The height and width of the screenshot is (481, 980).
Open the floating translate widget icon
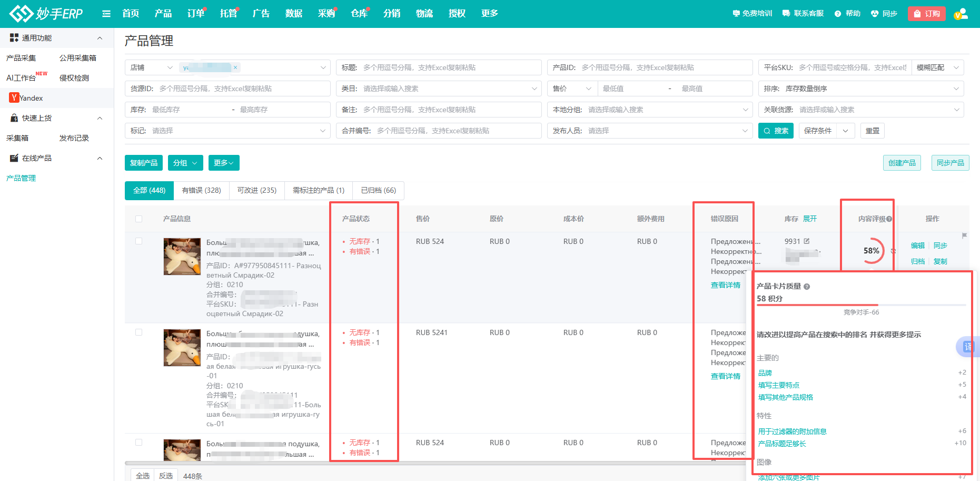tap(968, 346)
